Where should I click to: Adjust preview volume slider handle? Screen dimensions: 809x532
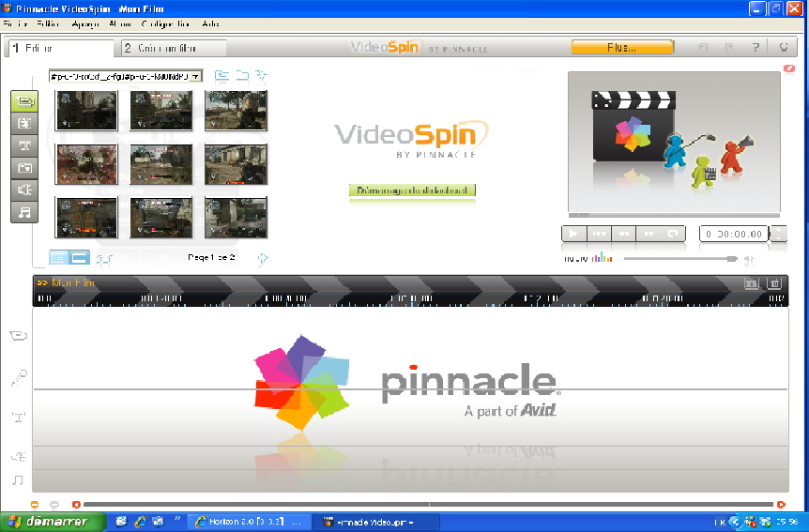732,259
